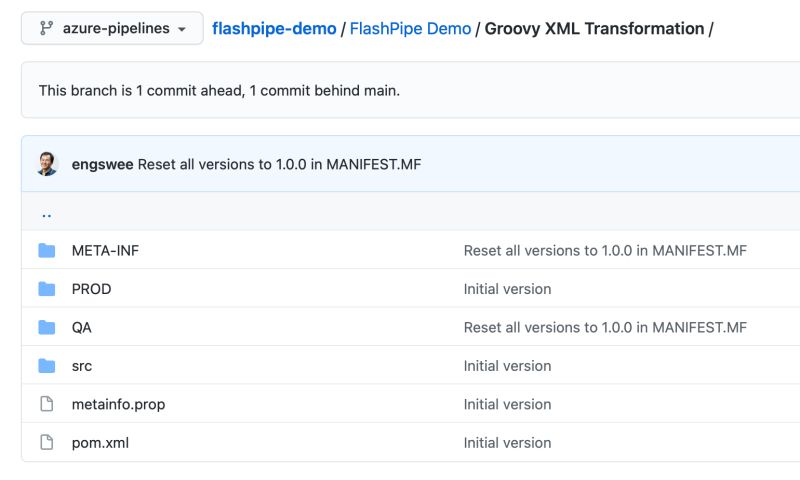The width and height of the screenshot is (800, 480).
Task: Click the META-INF folder icon
Action: click(x=46, y=250)
